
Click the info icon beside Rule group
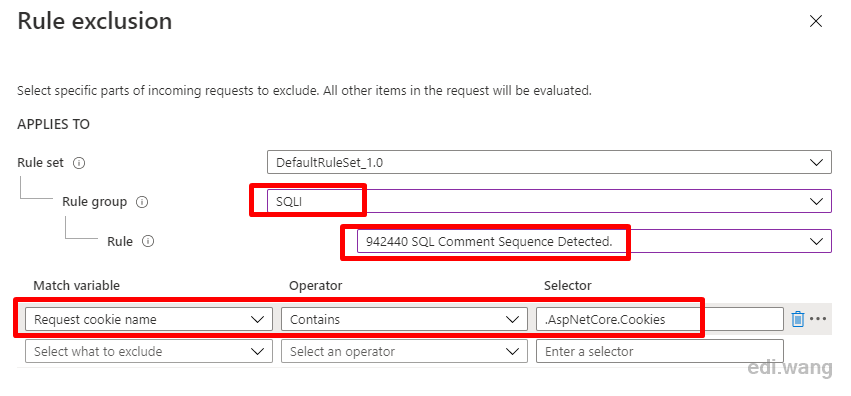pos(142,202)
